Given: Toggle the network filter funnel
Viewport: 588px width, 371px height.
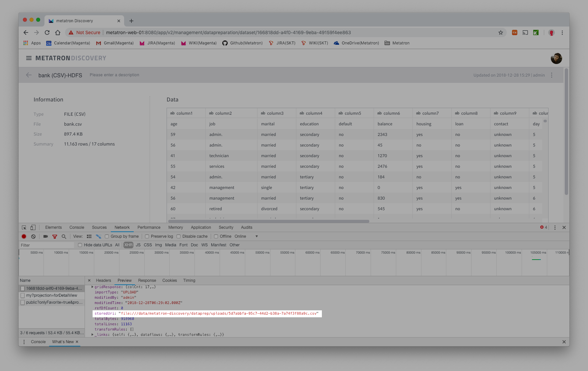Looking at the screenshot, I should pos(55,236).
